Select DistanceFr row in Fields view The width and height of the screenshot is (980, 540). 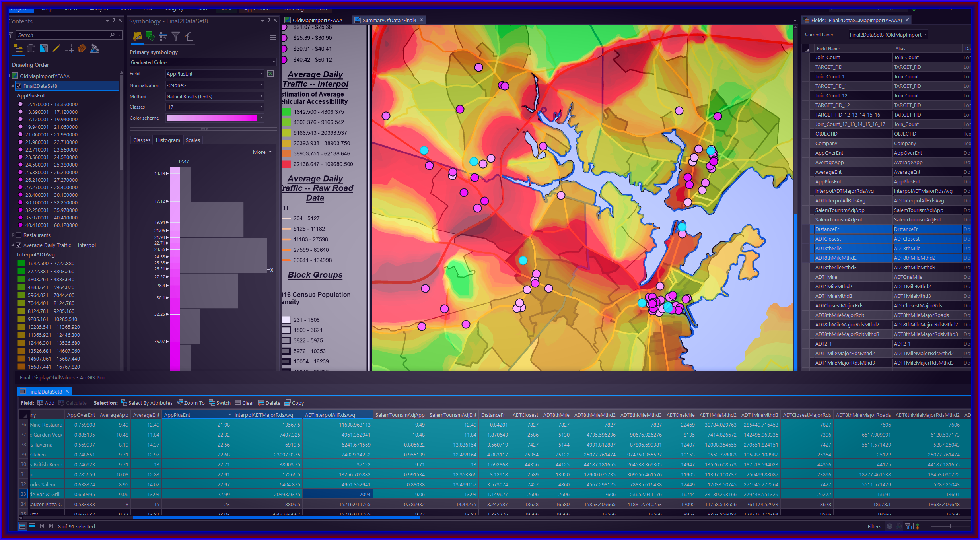(x=887, y=229)
